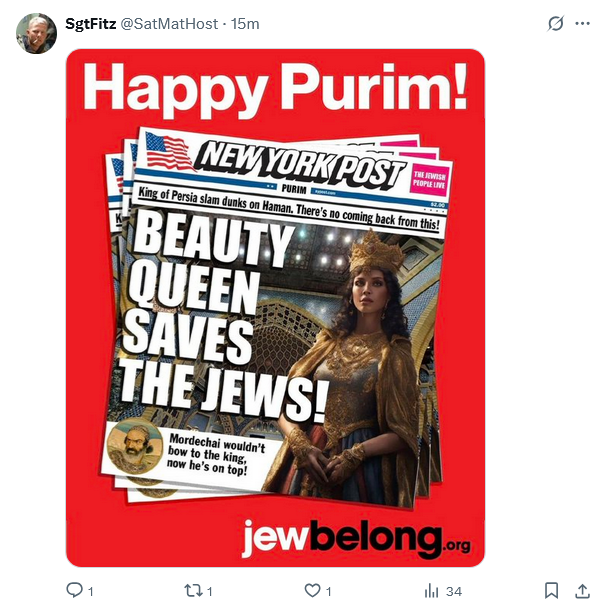The height and width of the screenshot is (612, 609).
Task: Repost this Happy Purim tweet
Action: (194, 591)
